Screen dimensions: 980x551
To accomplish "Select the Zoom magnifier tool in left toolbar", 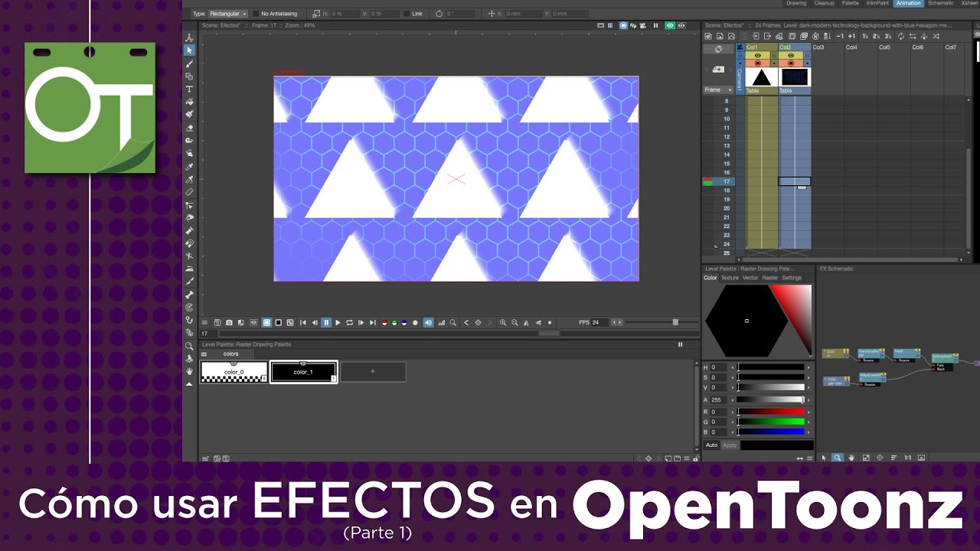I will [189, 344].
